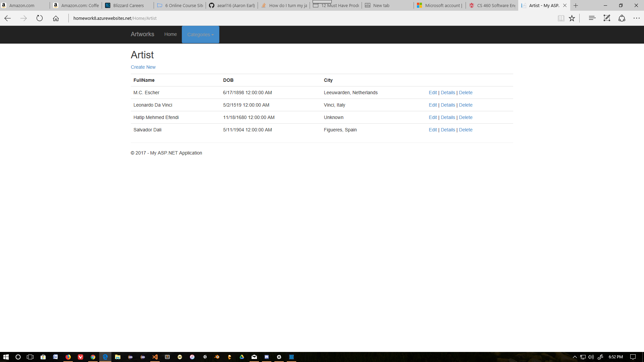Switch to the Blizzard Careers tab

coord(128,5)
